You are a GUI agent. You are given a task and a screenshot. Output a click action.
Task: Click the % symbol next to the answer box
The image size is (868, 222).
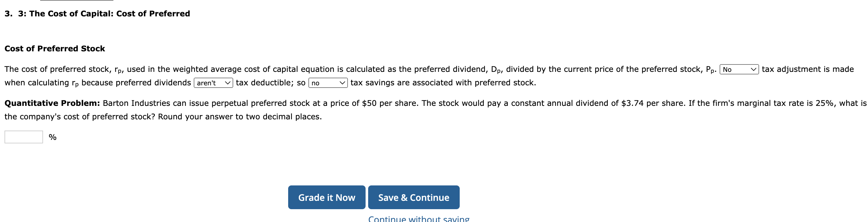click(x=52, y=136)
